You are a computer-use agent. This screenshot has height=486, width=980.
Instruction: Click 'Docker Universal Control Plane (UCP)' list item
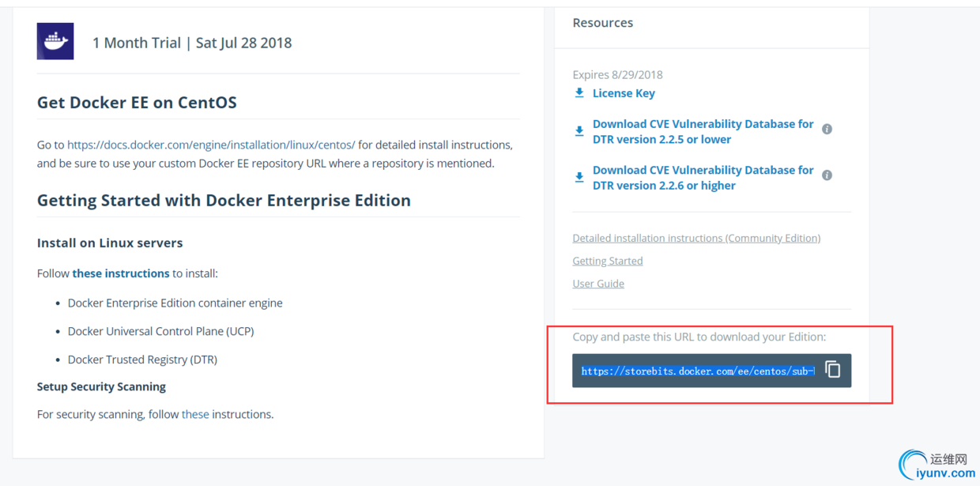(161, 331)
